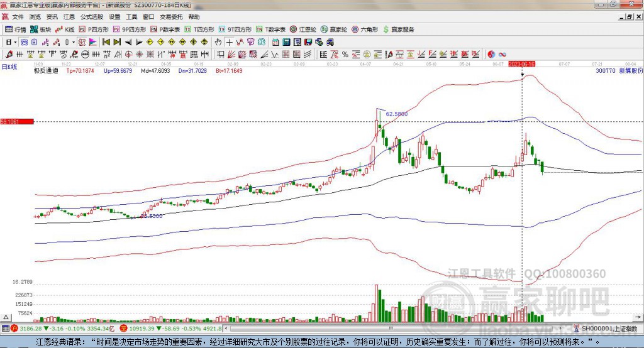Click the Md=47.6093 value
The height and width of the screenshot is (348, 644).
click(155, 70)
